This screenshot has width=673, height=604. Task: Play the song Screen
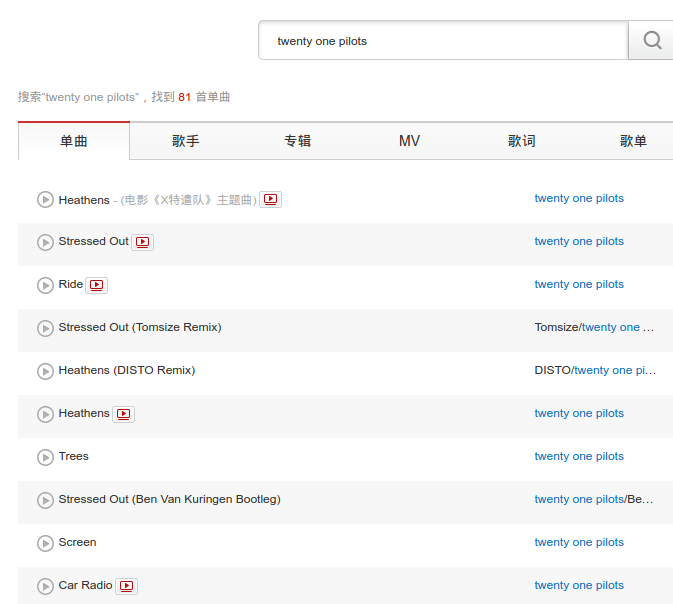tap(45, 543)
